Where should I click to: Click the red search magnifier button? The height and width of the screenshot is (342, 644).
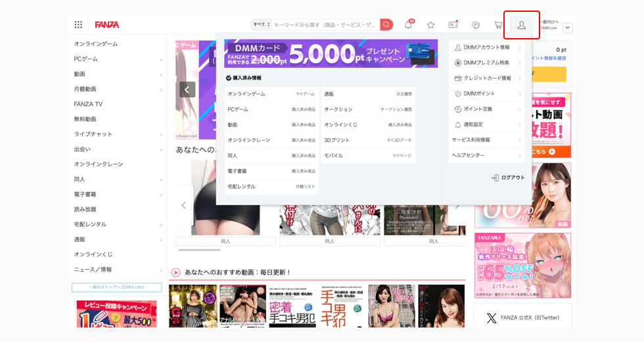point(386,25)
